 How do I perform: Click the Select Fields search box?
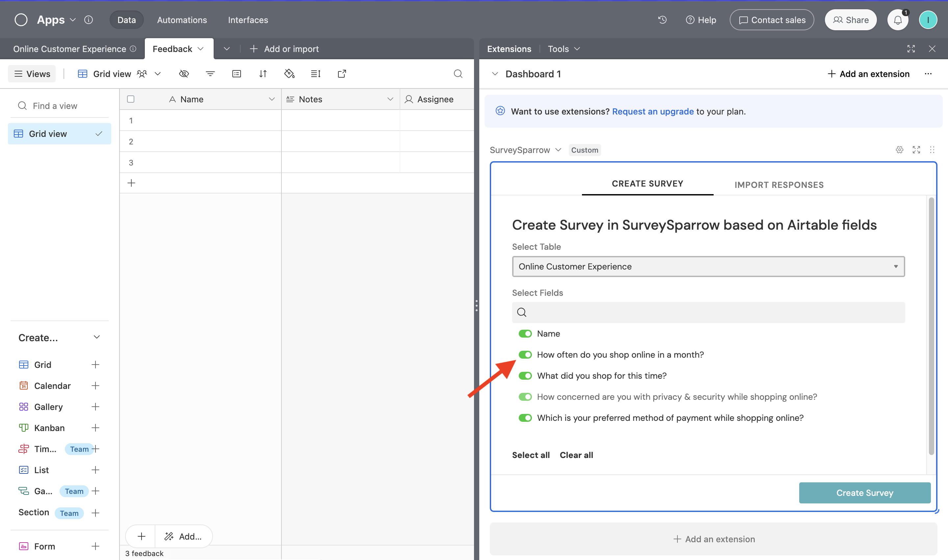coord(708,312)
